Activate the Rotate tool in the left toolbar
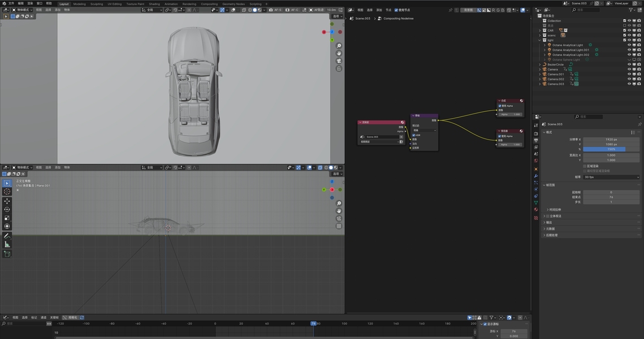The image size is (644, 339). point(7,209)
